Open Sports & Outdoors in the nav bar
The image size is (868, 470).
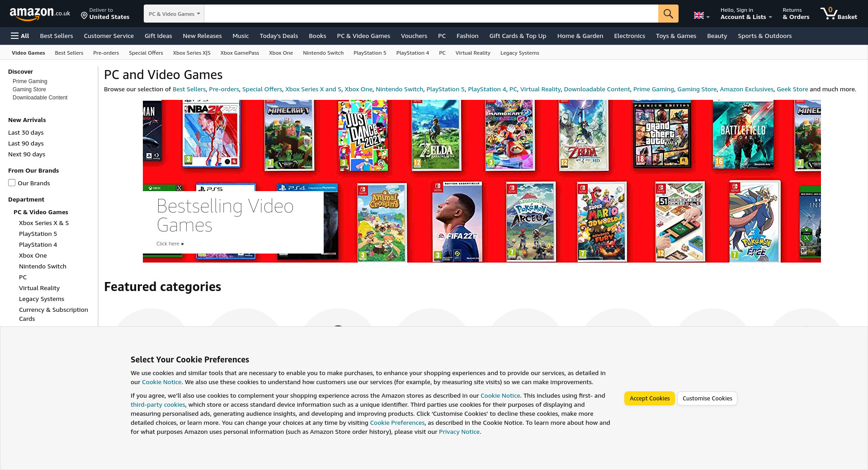(764, 36)
